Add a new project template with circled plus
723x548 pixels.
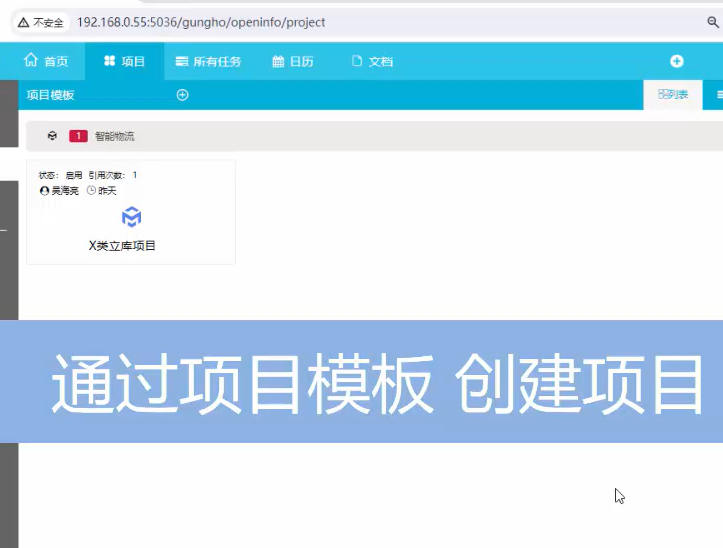(x=183, y=95)
